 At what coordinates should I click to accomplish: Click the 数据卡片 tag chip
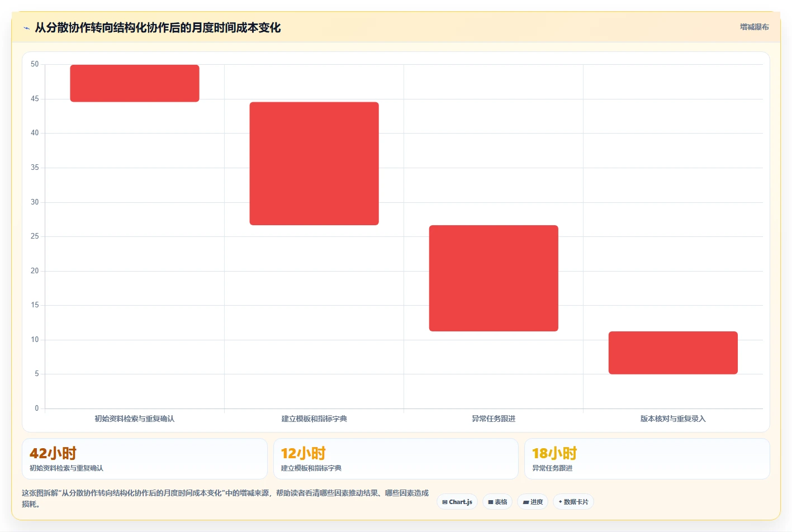[x=573, y=502]
